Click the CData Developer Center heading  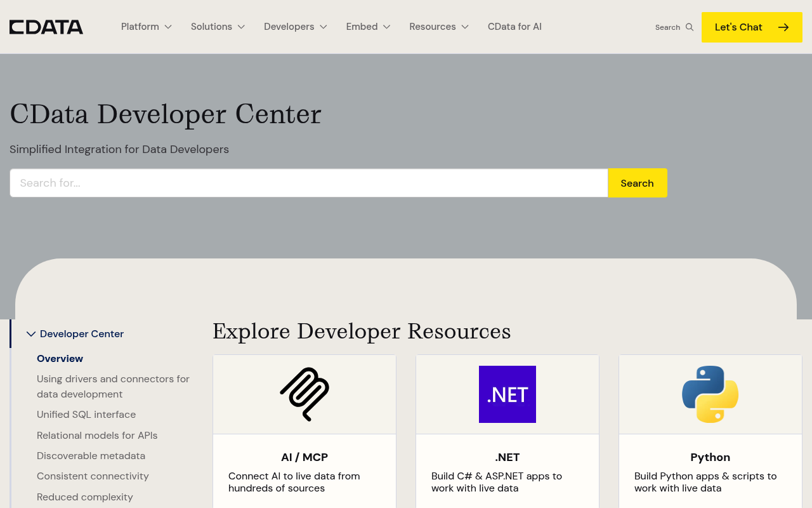(x=166, y=114)
